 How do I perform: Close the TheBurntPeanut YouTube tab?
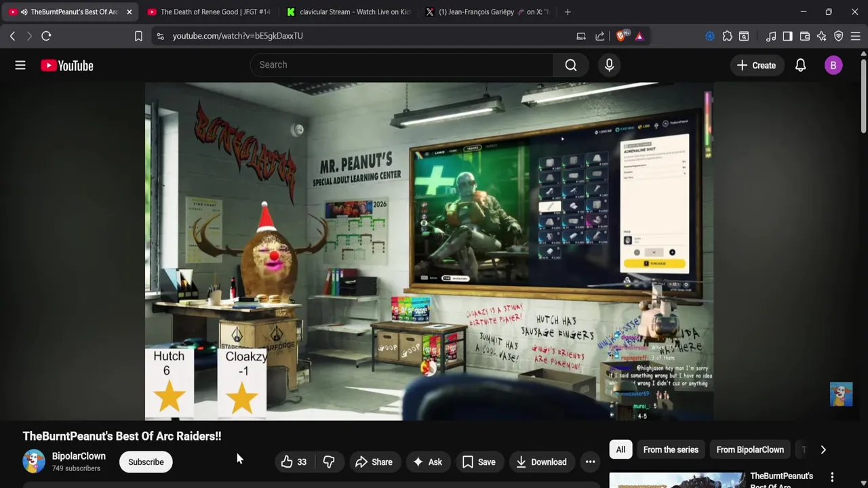129,12
